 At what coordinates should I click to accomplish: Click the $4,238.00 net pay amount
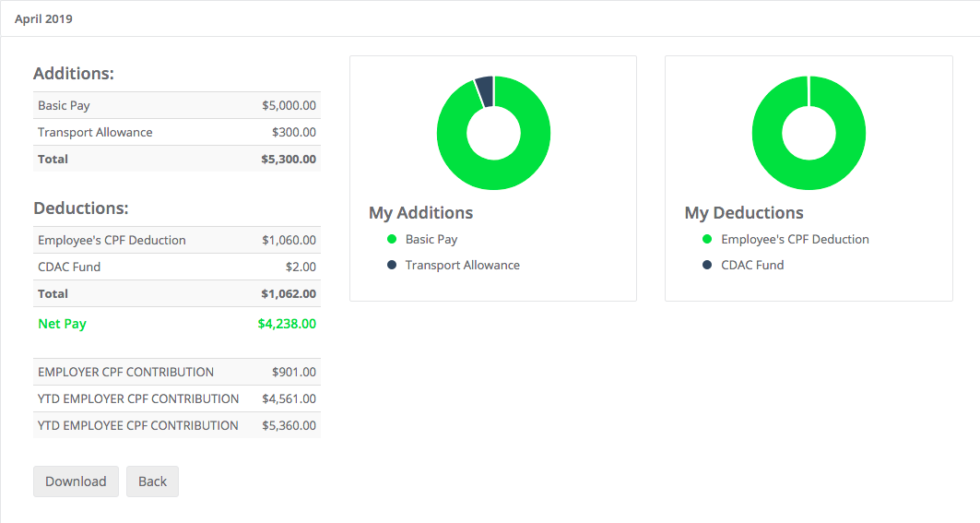coord(287,324)
